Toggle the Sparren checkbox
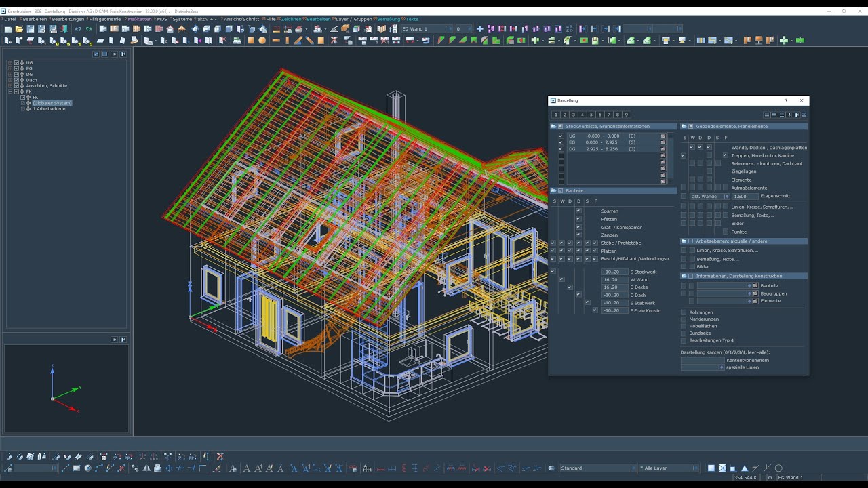868x488 pixels. [578, 211]
